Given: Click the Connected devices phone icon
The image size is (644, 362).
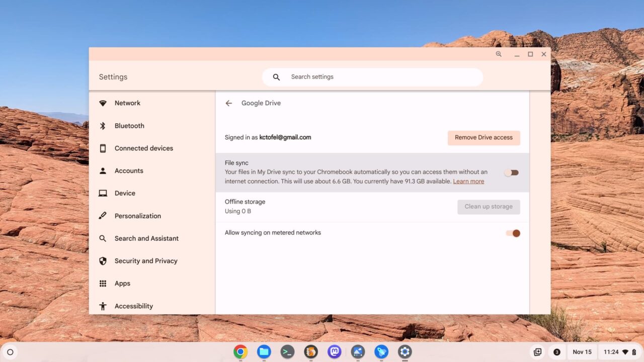Looking at the screenshot, I should pos(103,148).
